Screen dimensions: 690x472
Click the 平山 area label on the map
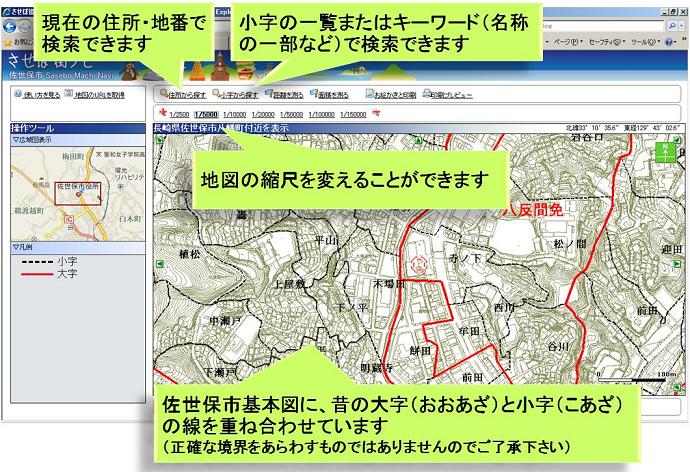click(x=326, y=240)
